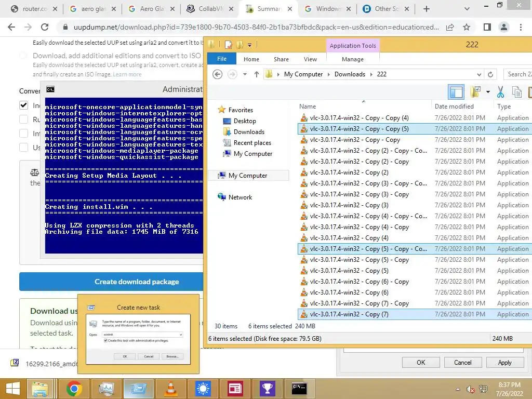The image size is (532, 399).
Task: Expand Customize Quick Access Toolbar dropdown
Action: pyautogui.click(x=249, y=45)
